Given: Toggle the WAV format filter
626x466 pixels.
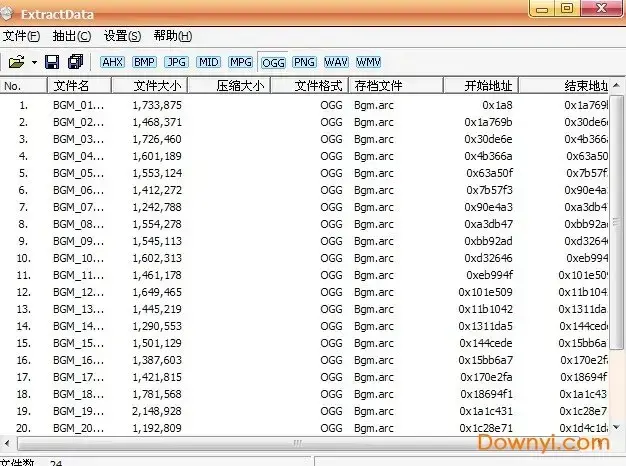Looking at the screenshot, I should point(336,62).
